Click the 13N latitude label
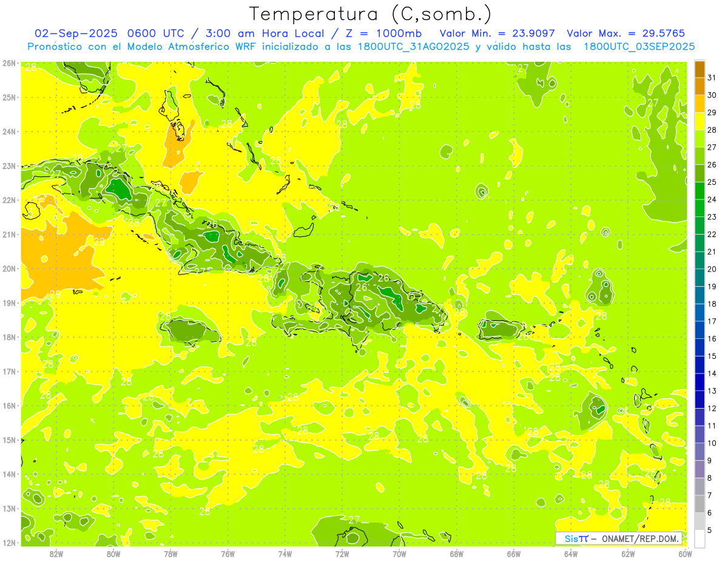The image size is (728, 562). (8, 509)
